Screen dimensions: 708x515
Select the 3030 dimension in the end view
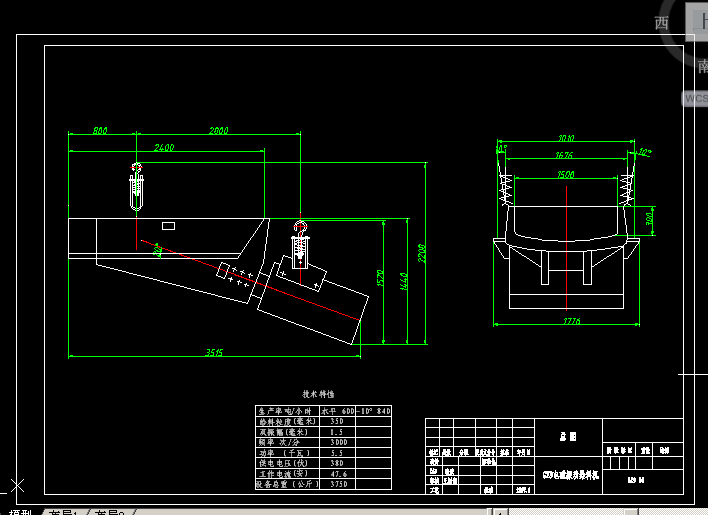(x=566, y=138)
